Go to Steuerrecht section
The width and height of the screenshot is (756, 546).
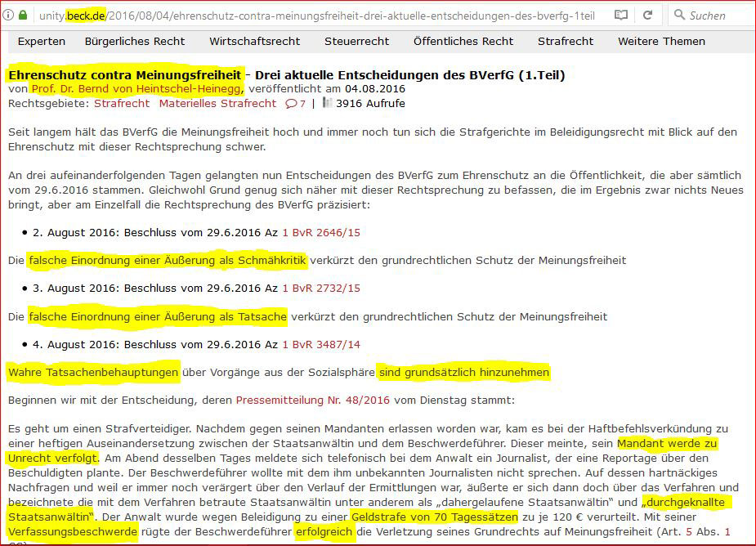356,41
